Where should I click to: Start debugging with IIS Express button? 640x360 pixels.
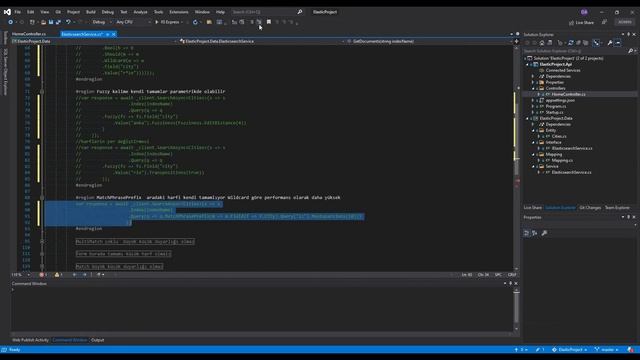[168, 22]
